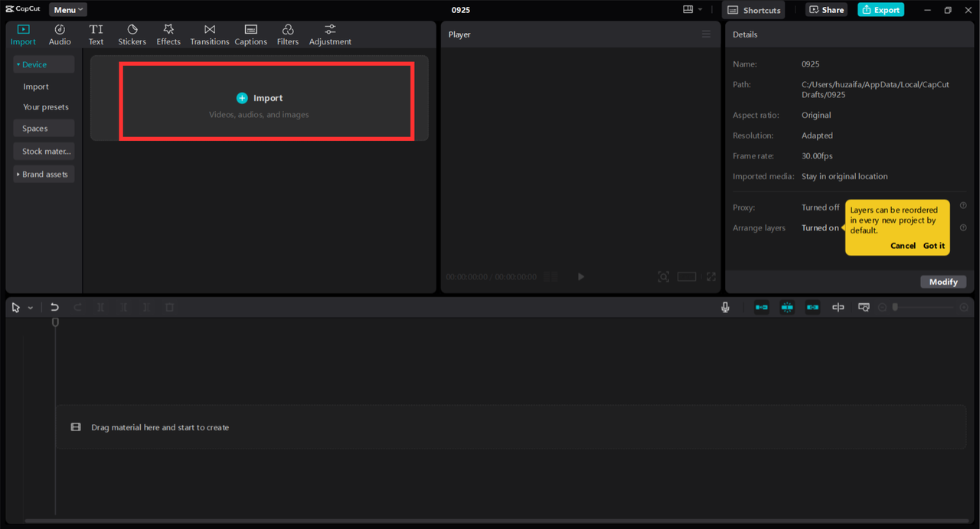Select Import in the sidebar
980x529 pixels.
[36, 87]
